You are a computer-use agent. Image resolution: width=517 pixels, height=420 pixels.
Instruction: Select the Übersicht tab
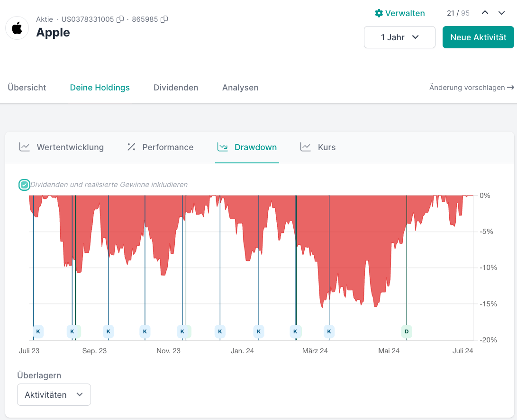point(27,88)
